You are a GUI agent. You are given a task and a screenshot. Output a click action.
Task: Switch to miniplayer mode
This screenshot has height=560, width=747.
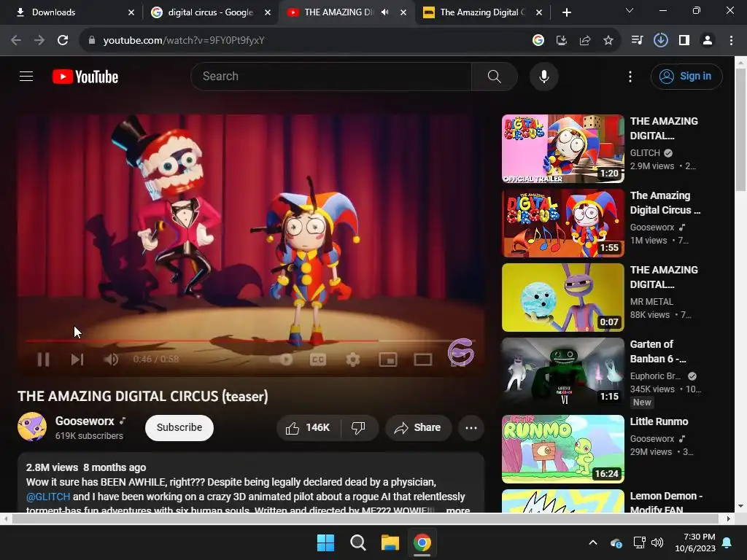[x=388, y=359]
